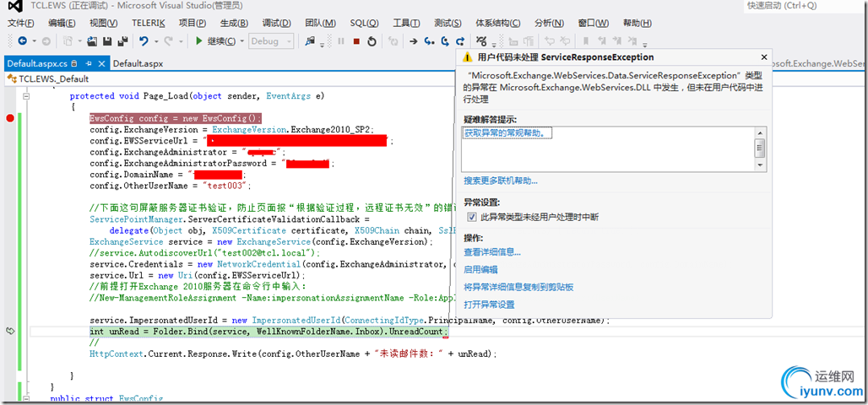
Task: Click the config.OtherUserName = "test003" line
Action: click(171, 186)
